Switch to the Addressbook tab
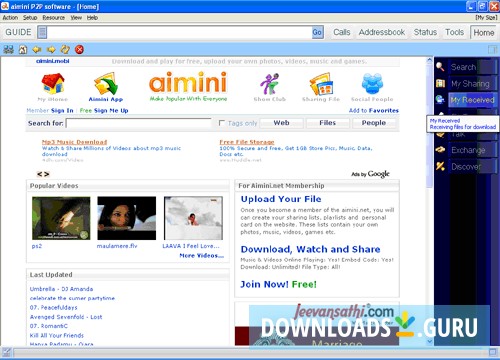 pyautogui.click(x=382, y=32)
